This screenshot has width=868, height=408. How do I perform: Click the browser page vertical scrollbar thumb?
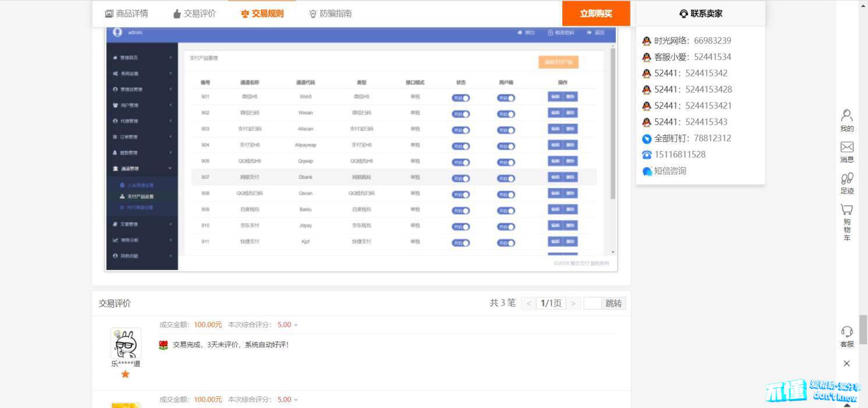863,330
